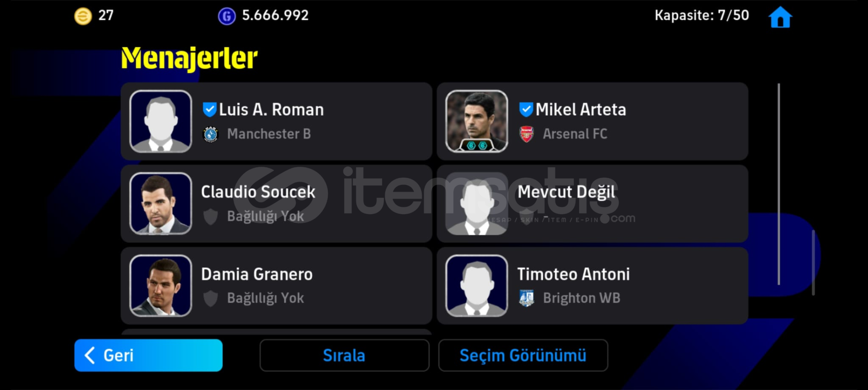Image resolution: width=868 pixels, height=390 pixels.
Task: Open Claudio Soucek's portrait thumbnail
Action: [160, 203]
